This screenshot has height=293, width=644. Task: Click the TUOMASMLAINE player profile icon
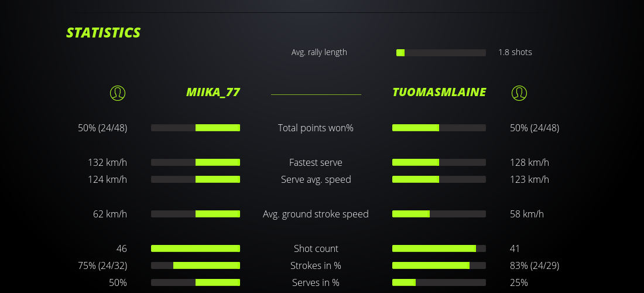[519, 93]
